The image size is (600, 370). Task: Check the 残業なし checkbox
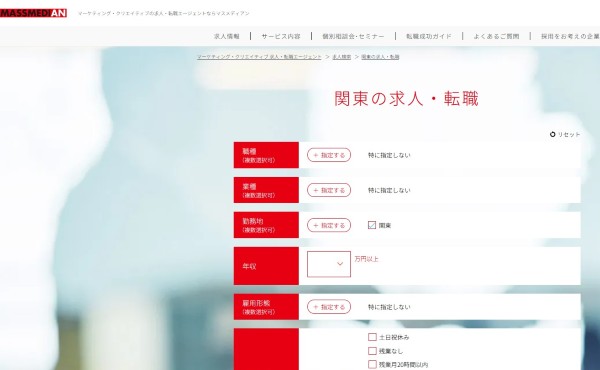pos(372,351)
